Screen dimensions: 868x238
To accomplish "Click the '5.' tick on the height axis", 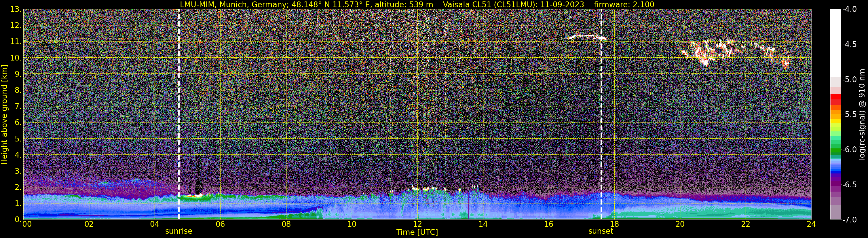I will coord(18,139).
